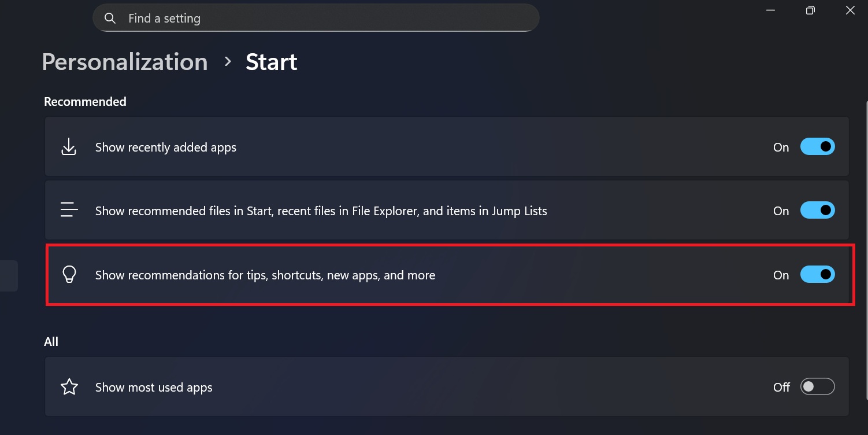The image size is (868, 435).
Task: Click the chevron separator in the breadcrumb
Action: 227,61
